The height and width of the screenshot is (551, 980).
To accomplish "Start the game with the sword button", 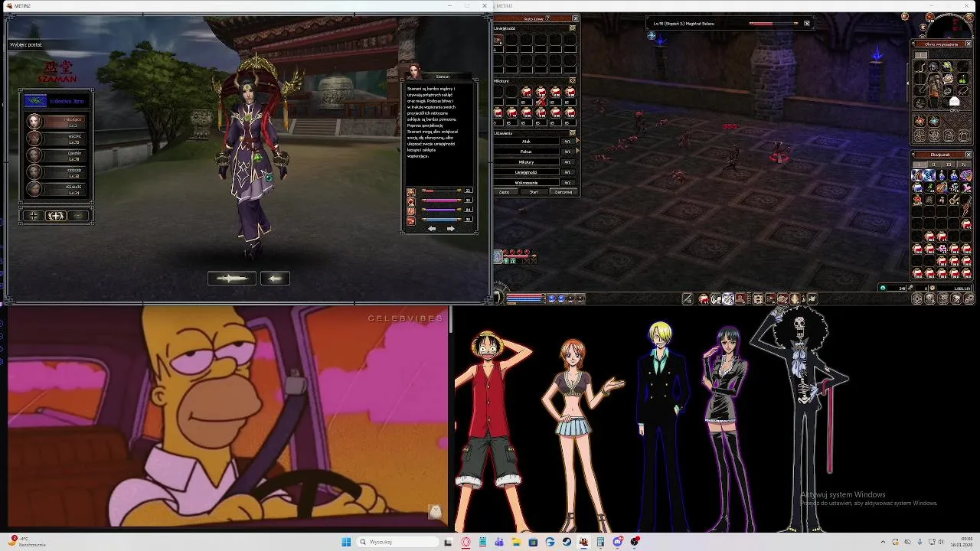I will [232, 279].
